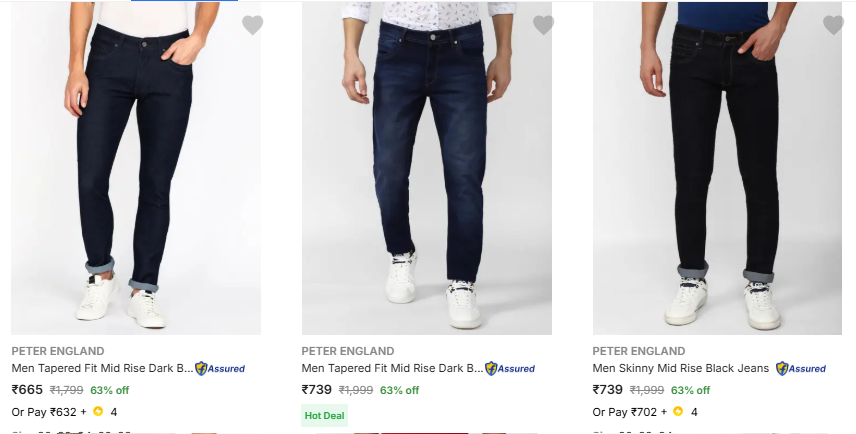The height and width of the screenshot is (434, 856).
Task: Click the SuperCoin icon next to Or Pay ₹632
Action: [x=98, y=411]
